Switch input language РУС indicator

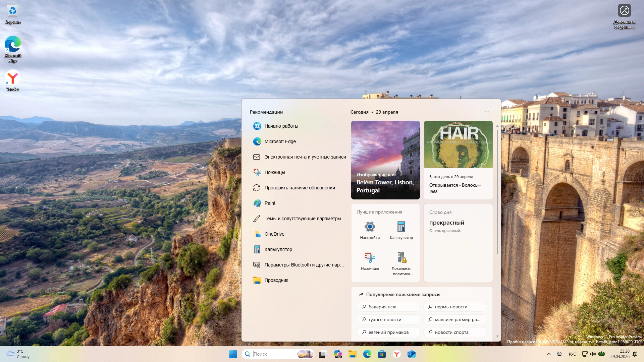572,354
